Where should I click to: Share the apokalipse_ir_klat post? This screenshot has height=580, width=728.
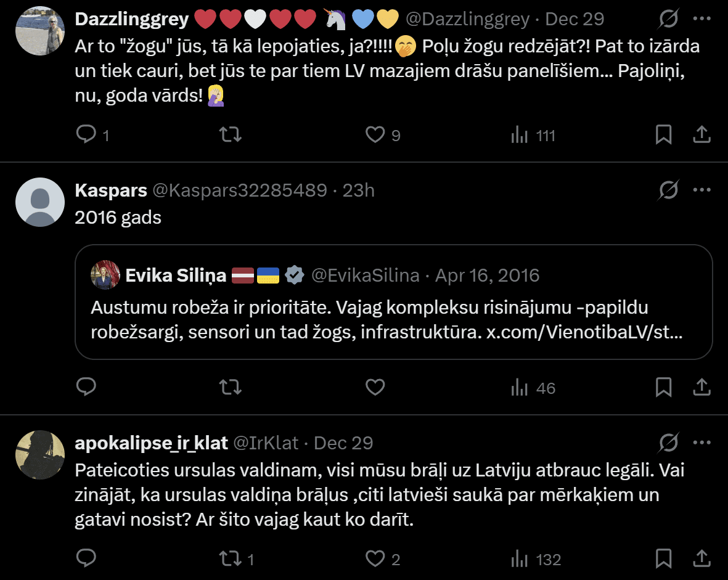point(701,558)
